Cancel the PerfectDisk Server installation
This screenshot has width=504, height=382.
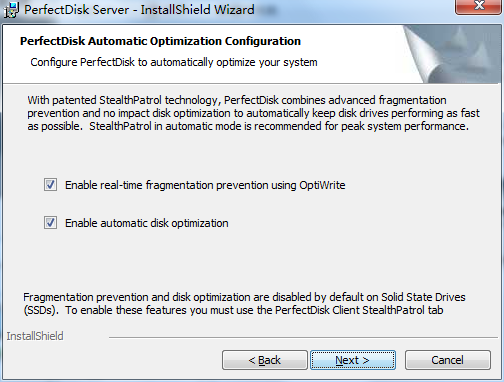(448, 360)
